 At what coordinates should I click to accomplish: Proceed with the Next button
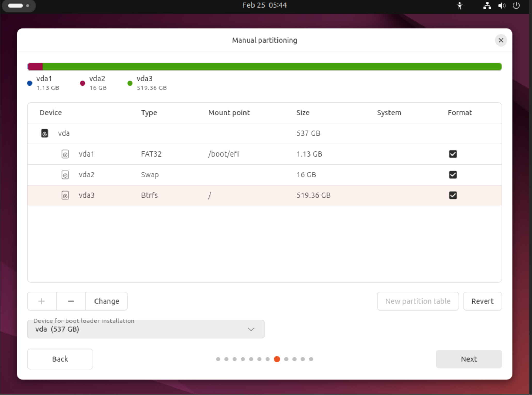[x=469, y=359]
